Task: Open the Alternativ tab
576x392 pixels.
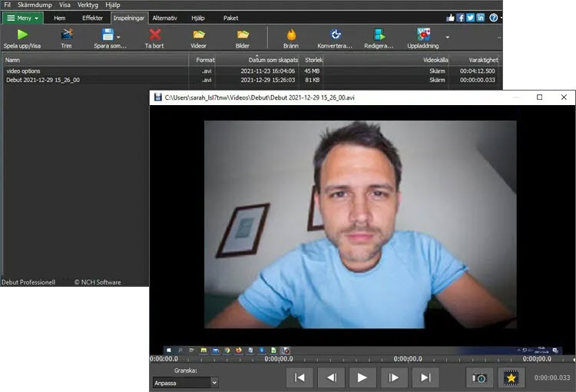Action: pos(164,18)
